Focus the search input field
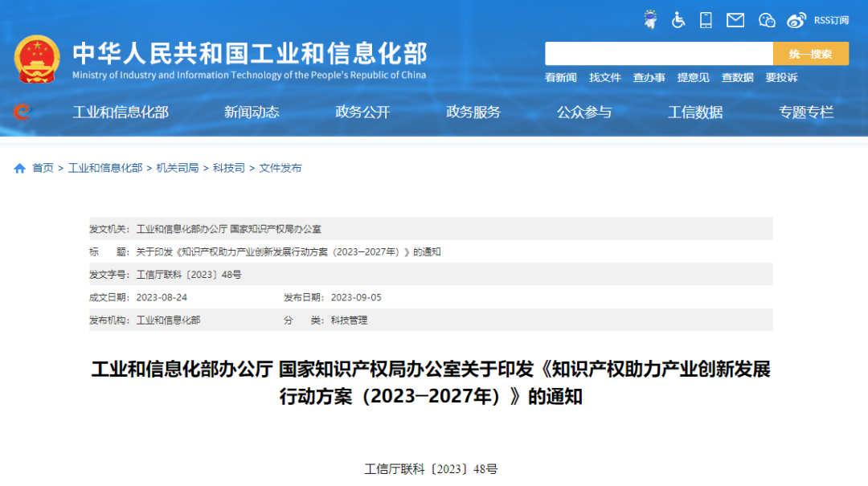This screenshot has height=486, width=868. pos(659,54)
